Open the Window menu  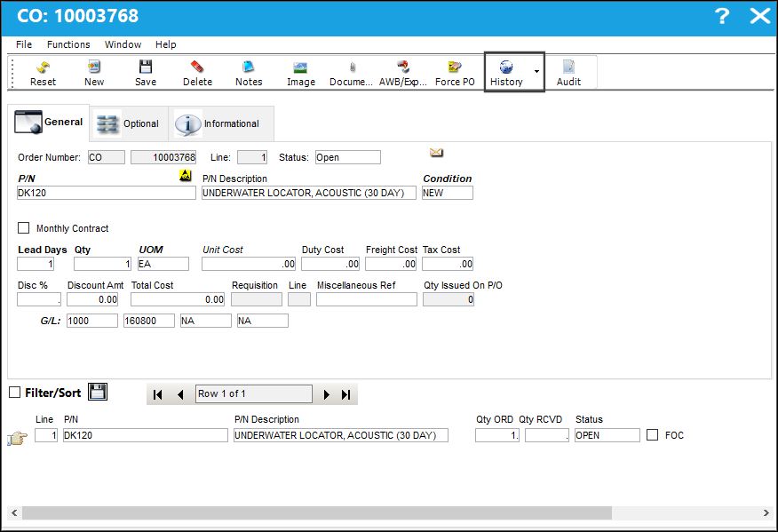[123, 44]
